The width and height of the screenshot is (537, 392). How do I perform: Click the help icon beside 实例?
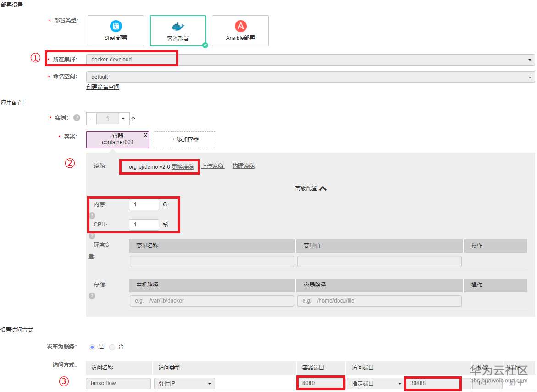coord(77,118)
